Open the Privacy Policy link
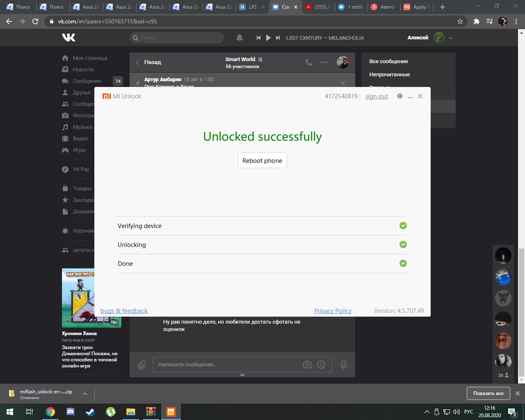 (333, 310)
